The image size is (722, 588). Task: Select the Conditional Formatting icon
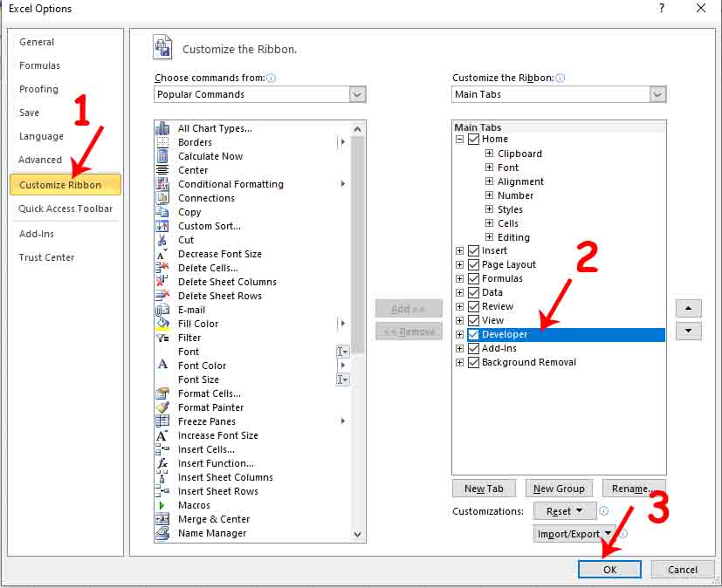click(x=162, y=184)
